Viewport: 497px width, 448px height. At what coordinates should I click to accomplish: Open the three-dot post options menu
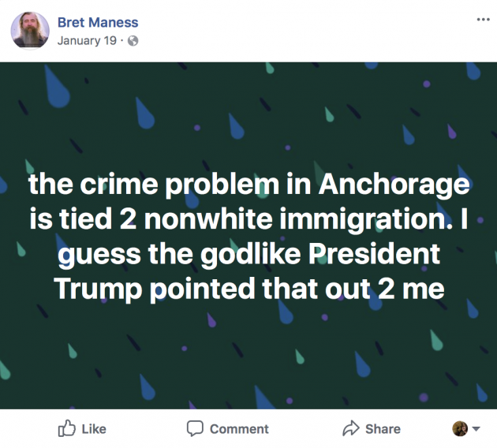(x=483, y=20)
